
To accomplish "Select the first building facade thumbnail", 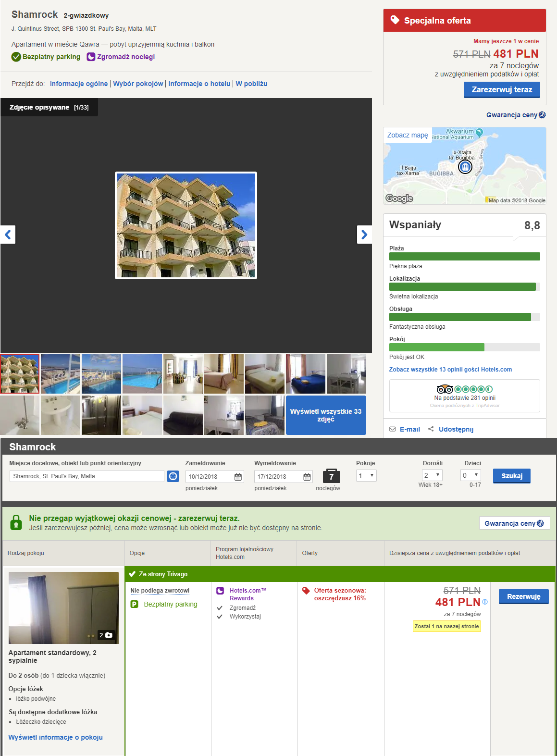I will pyautogui.click(x=20, y=374).
